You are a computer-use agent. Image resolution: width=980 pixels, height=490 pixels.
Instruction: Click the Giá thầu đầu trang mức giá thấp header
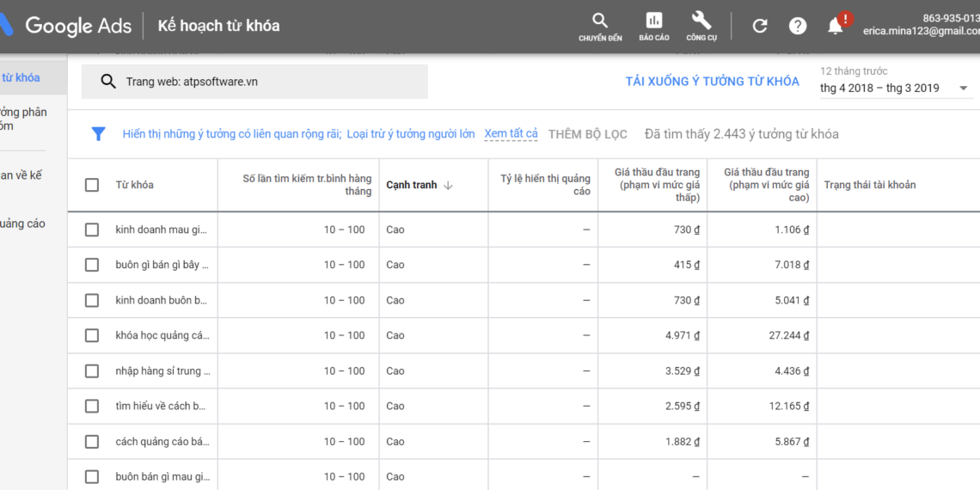pyautogui.click(x=657, y=185)
